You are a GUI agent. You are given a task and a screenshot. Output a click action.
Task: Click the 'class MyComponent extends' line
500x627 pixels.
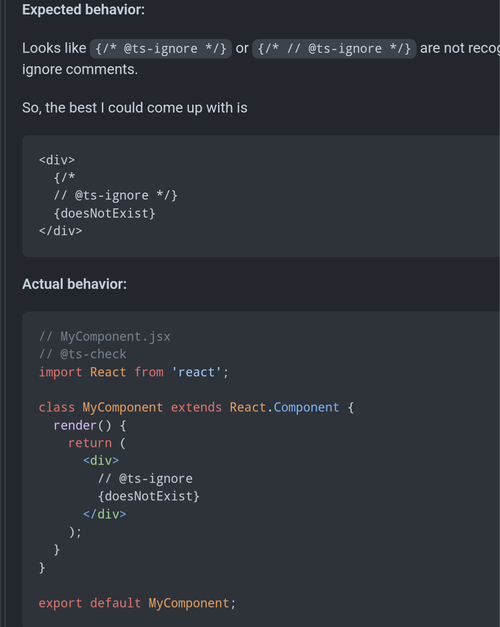(x=196, y=407)
